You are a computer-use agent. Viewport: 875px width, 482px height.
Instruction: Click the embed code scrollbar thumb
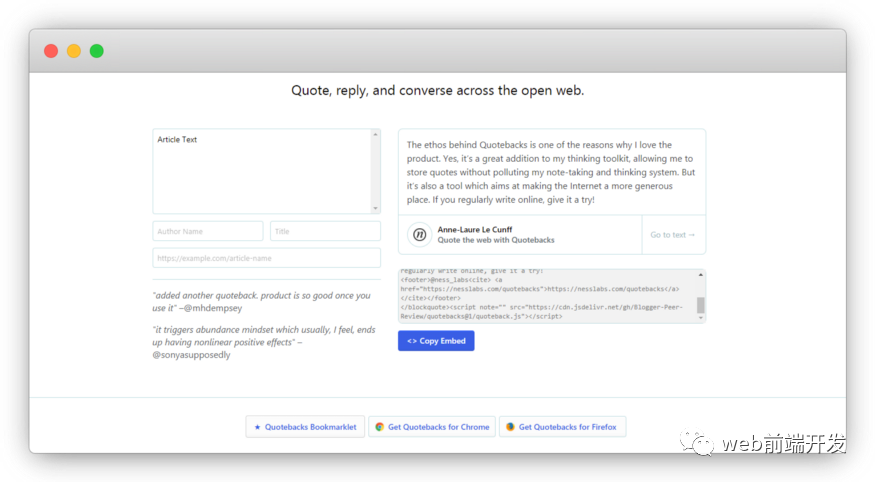pyautogui.click(x=700, y=305)
